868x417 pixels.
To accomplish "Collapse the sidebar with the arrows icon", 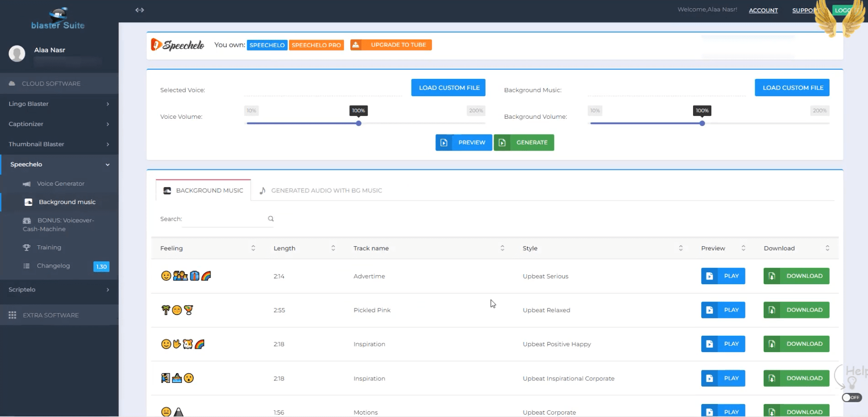I will (x=139, y=10).
